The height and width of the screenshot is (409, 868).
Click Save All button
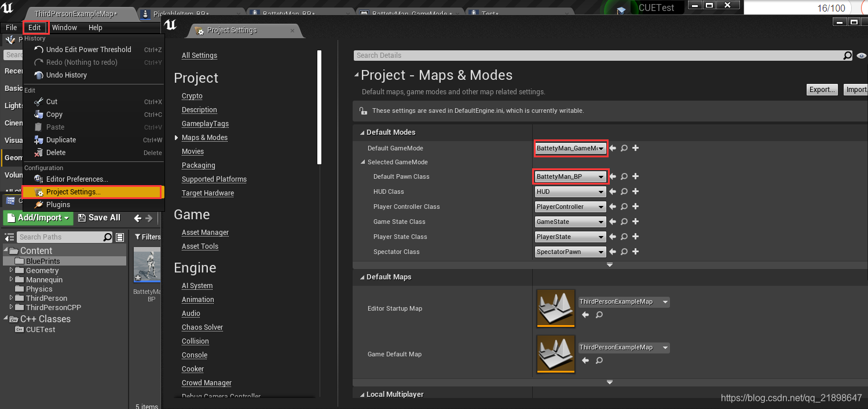pyautogui.click(x=99, y=218)
